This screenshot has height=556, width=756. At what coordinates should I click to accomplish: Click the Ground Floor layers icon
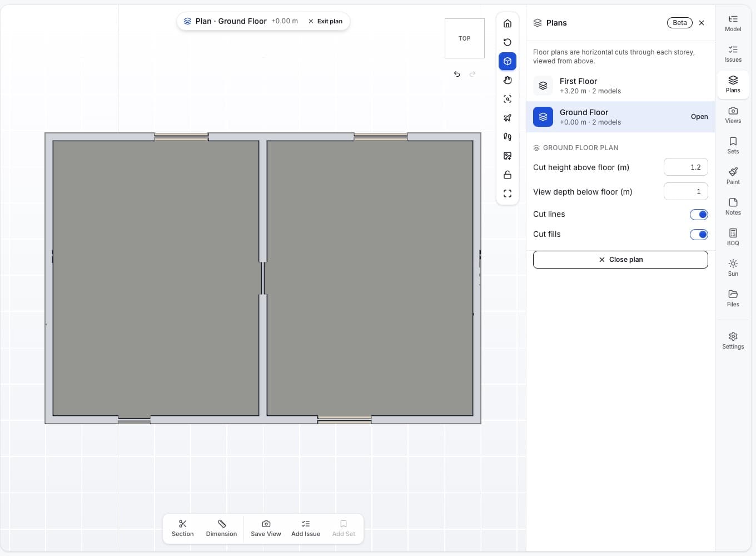click(543, 117)
